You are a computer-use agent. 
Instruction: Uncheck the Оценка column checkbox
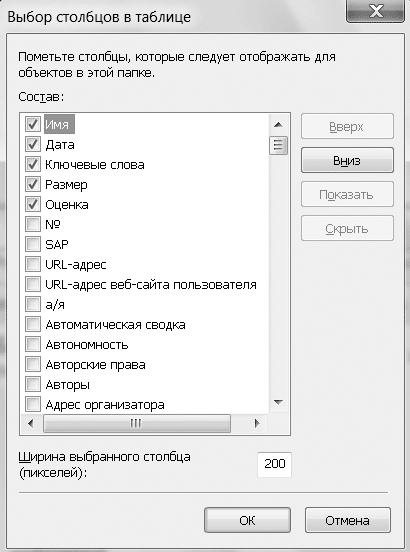(x=33, y=205)
